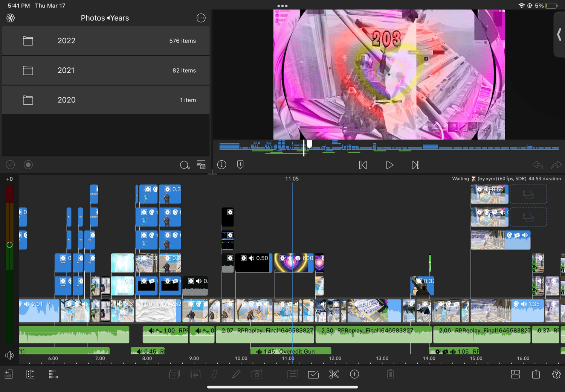The image size is (565, 392).
Task: Tap the insert clip icon in the toolbar
Action: tap(174, 374)
